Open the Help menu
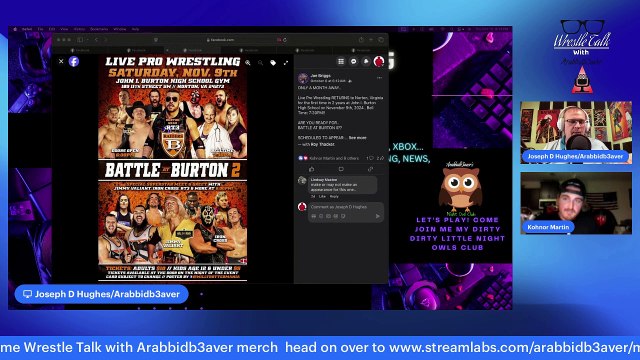Viewport: 640px width, 360px height. (136, 29)
